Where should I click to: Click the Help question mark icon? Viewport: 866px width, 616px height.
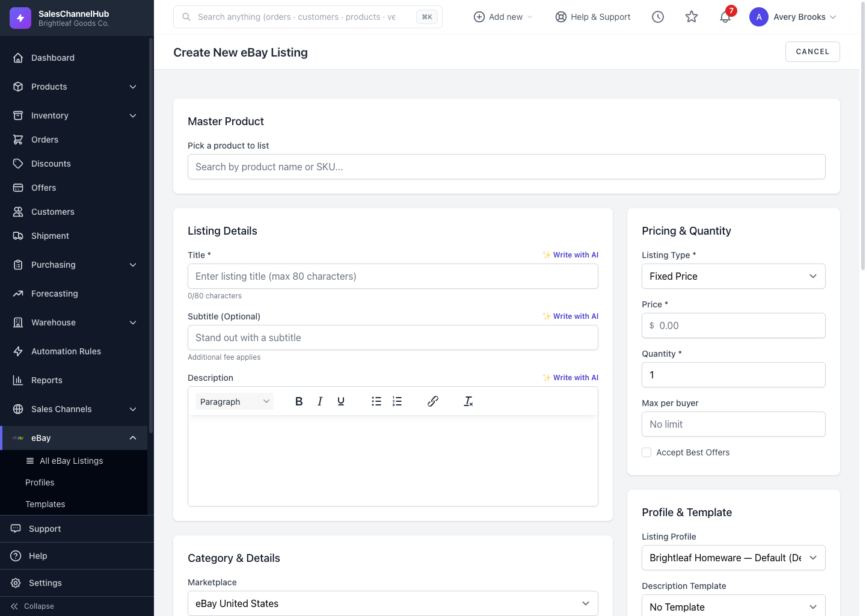[16, 556]
